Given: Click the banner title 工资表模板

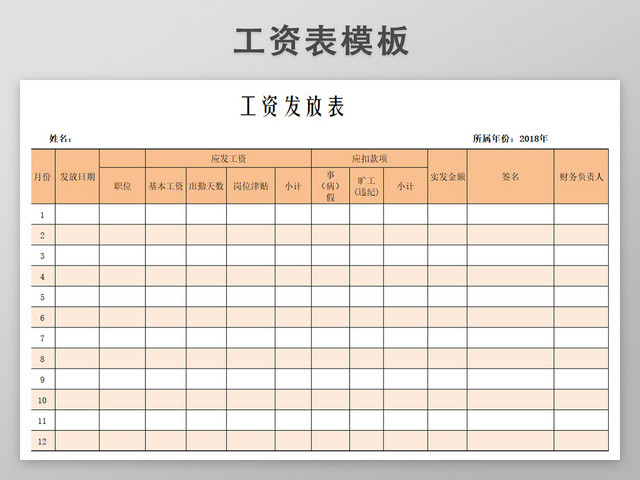Looking at the screenshot, I should tap(321, 40).
